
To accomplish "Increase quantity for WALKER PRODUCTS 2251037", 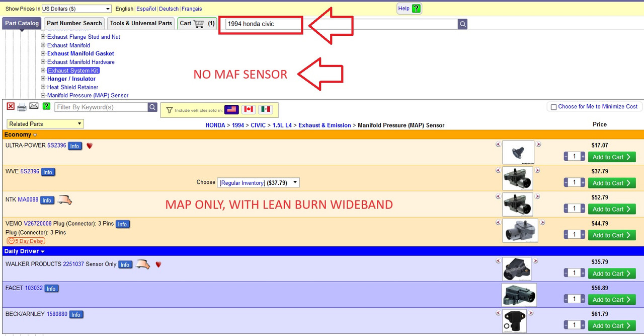I will [x=583, y=273].
